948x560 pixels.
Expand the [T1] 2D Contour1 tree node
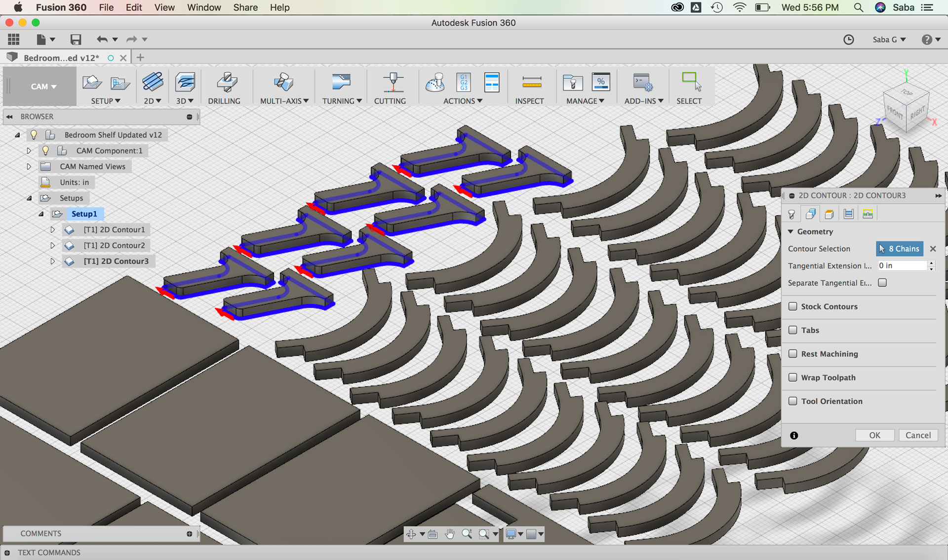pyautogui.click(x=52, y=229)
